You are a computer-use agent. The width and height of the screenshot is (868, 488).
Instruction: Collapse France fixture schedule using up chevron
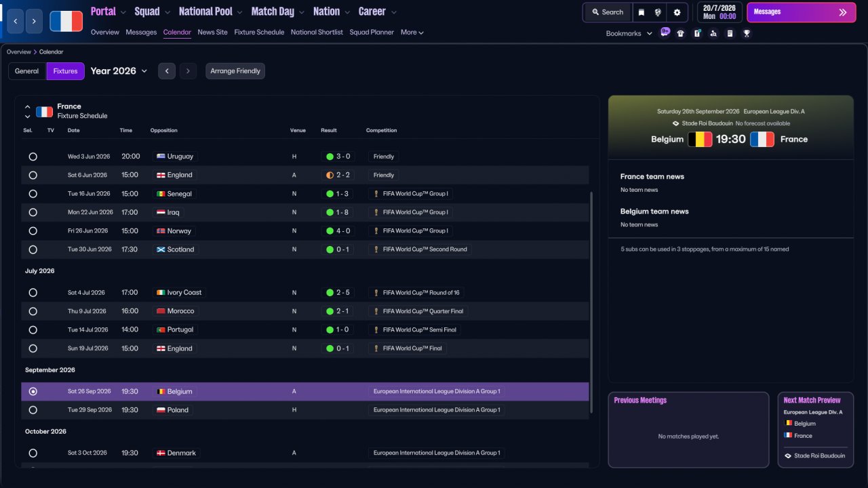[x=28, y=107]
